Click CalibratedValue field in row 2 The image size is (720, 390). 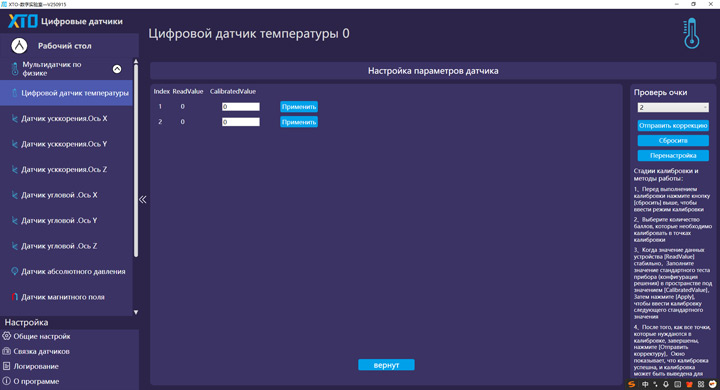241,122
